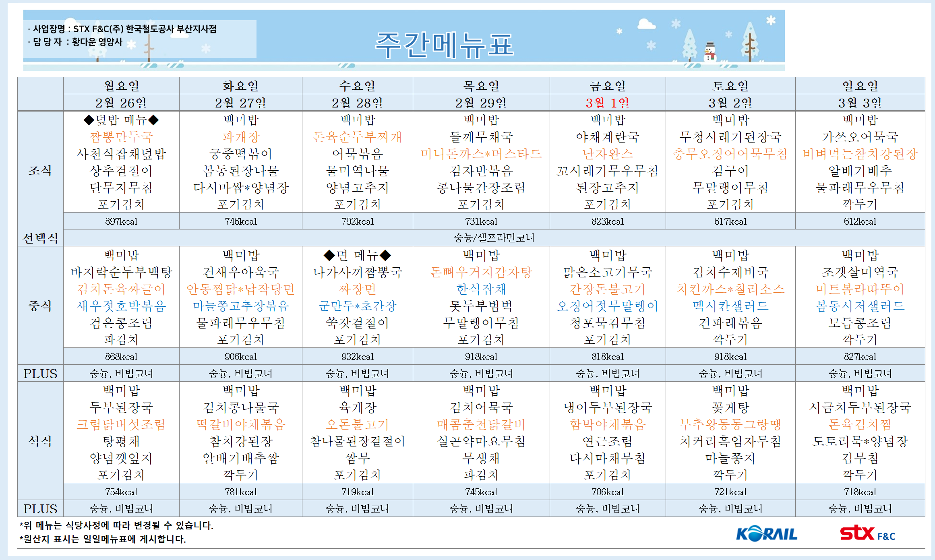
Task: Click the 원산지 표시 footnote text
Action: [103, 539]
